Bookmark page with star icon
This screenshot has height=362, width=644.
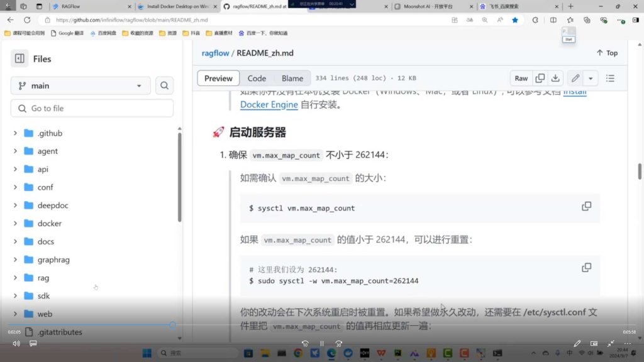click(x=514, y=19)
